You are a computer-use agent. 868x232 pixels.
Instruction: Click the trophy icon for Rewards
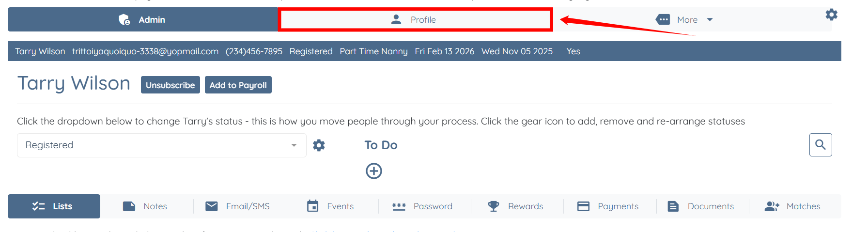click(494, 206)
